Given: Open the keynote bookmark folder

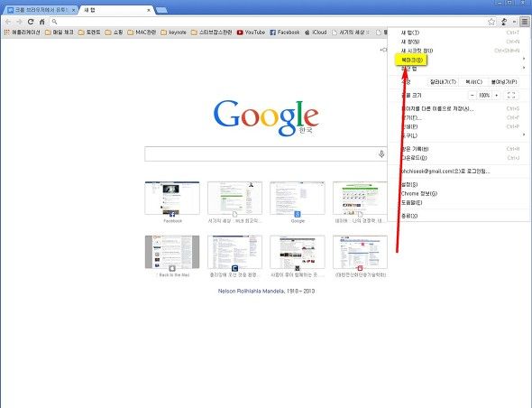Looking at the screenshot, I should (173, 32).
